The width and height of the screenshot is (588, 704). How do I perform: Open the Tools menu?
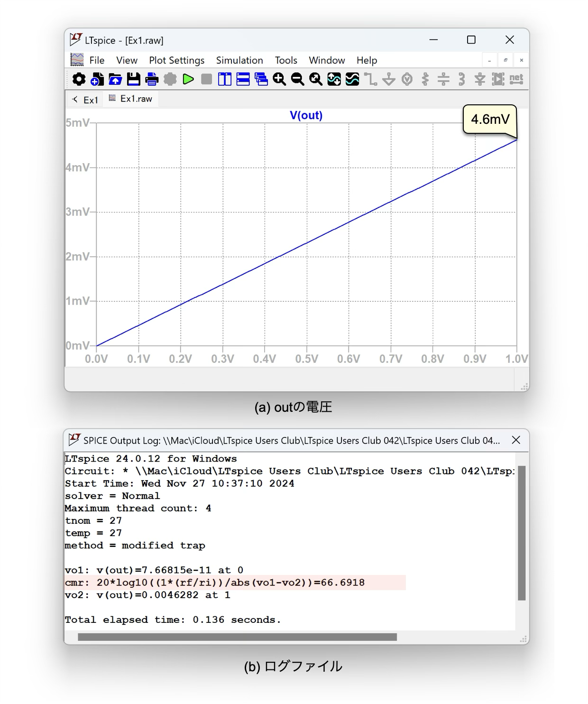286,60
